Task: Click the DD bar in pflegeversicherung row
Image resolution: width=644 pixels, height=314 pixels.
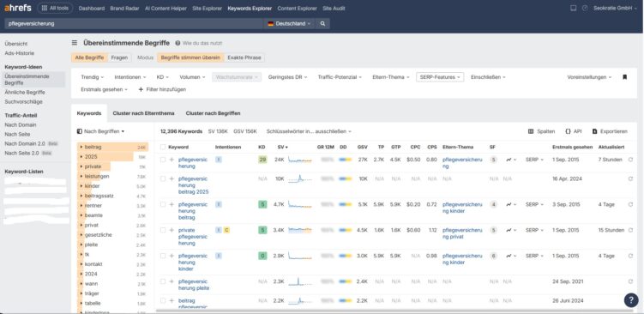Action: pos(346,160)
